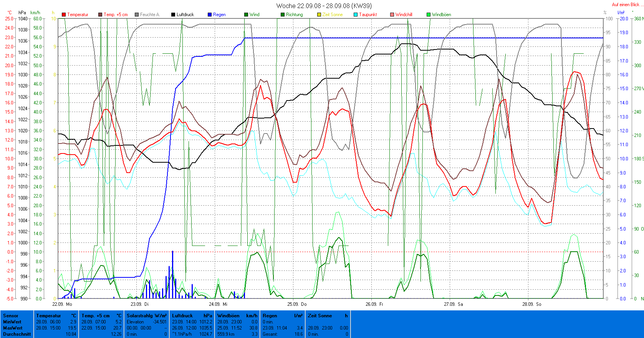Click the Richtung legend label
Screen dimensions: 644x338
coord(294,15)
